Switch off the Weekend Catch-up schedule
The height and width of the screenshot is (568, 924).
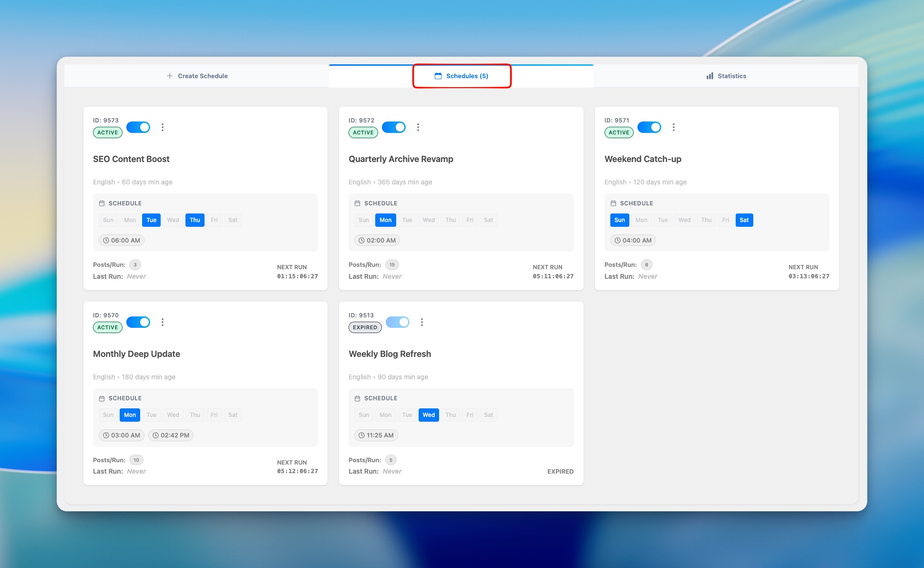coord(649,127)
